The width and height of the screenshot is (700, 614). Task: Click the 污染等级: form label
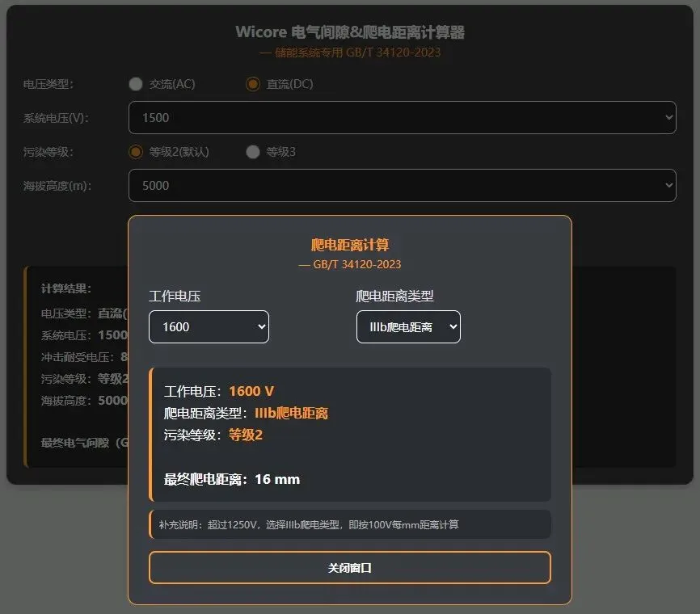[x=48, y=152]
